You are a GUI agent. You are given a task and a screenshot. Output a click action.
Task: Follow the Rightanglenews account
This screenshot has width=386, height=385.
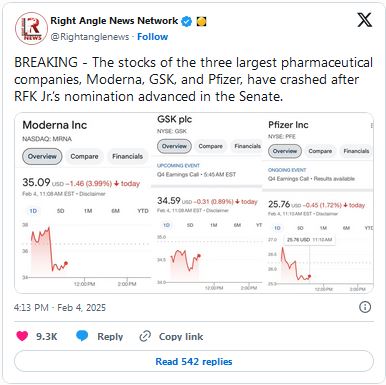(x=153, y=37)
